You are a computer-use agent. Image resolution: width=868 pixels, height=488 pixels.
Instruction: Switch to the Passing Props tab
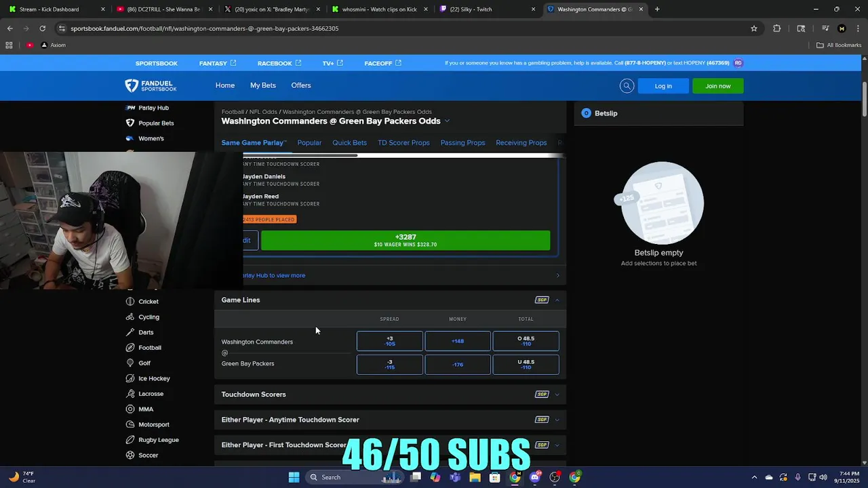tap(462, 143)
